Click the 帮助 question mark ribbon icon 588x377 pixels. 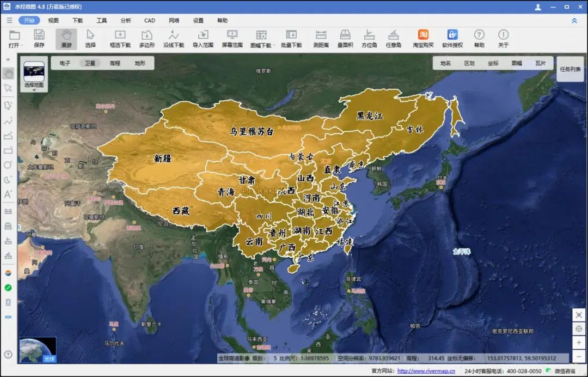479,39
